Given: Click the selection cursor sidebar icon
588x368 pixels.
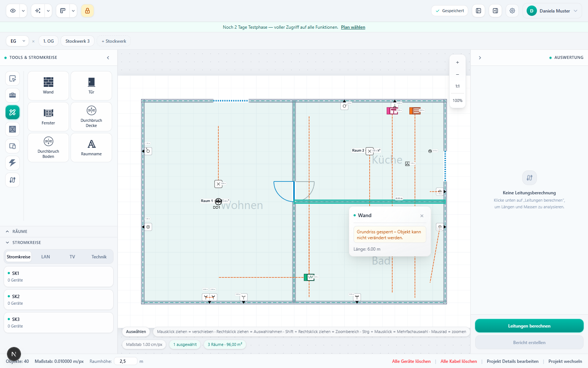Looking at the screenshot, I should [12, 78].
